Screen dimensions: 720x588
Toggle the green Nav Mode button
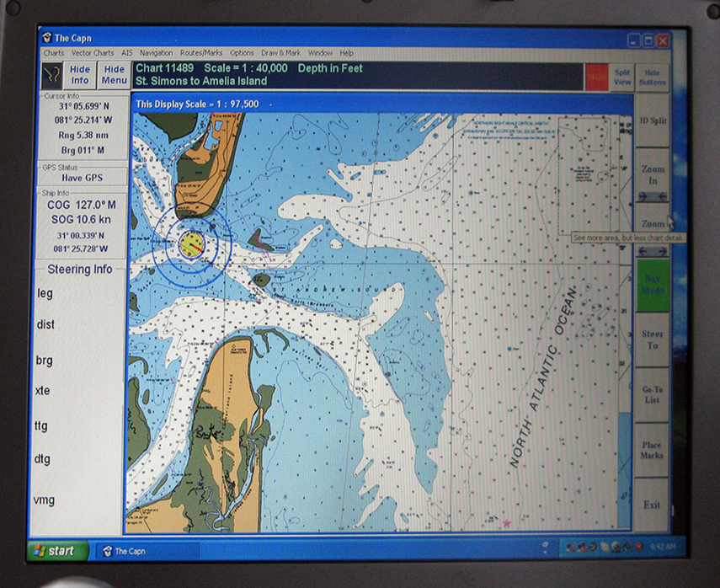[x=653, y=285]
